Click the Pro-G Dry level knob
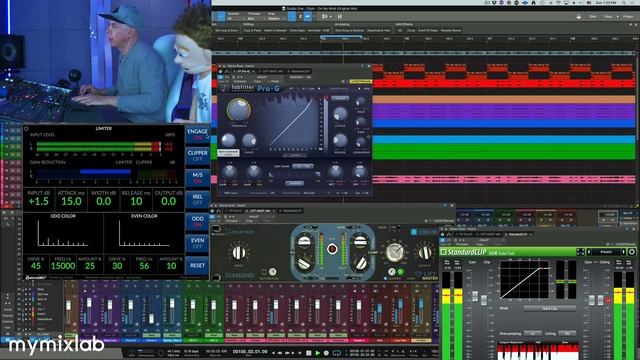 point(360,171)
